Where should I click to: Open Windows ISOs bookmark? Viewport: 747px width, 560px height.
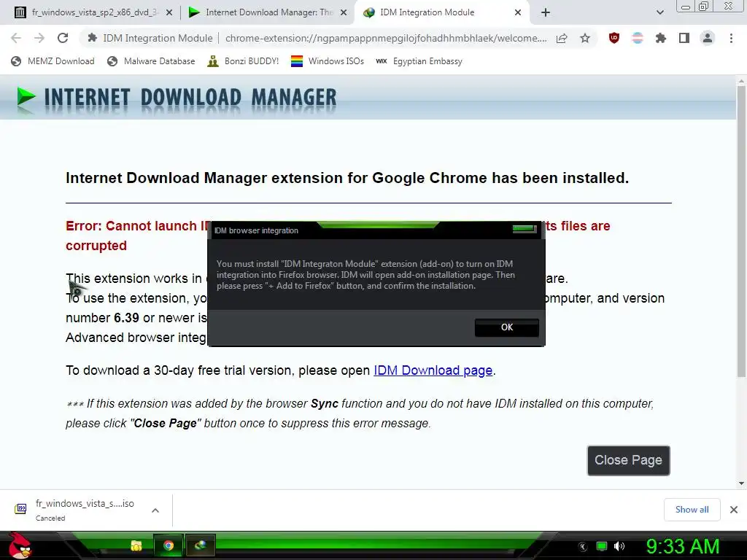(328, 61)
